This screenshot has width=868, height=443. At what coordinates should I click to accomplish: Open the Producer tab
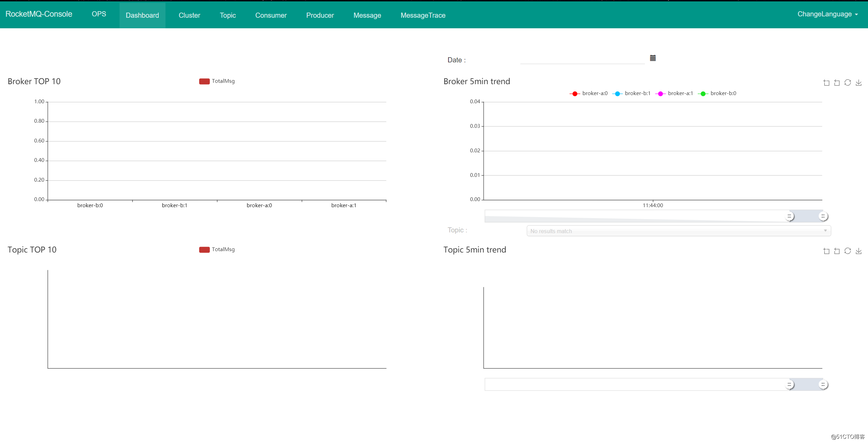320,15
